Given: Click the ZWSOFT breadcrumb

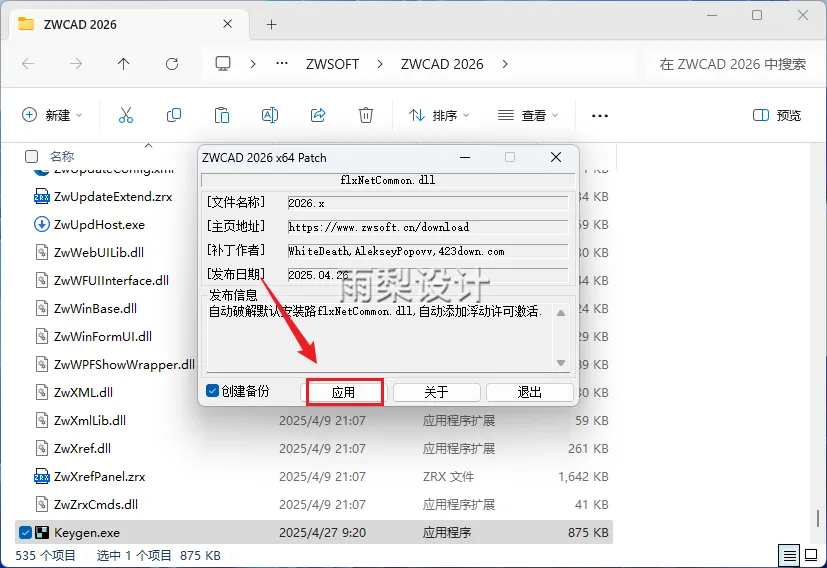Looking at the screenshot, I should (x=332, y=64).
